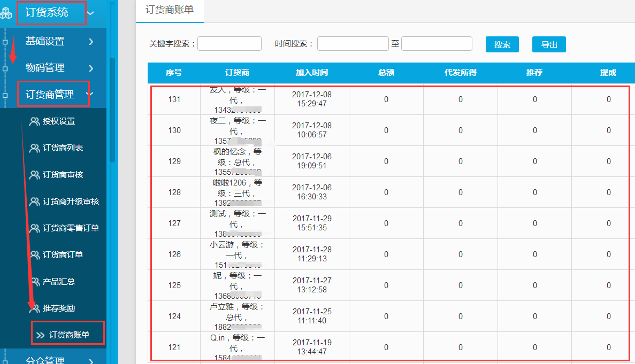Image resolution: width=635 pixels, height=364 pixels.
Task: Click join time 2017-12-06 19:09:51
Action: tap(312, 161)
